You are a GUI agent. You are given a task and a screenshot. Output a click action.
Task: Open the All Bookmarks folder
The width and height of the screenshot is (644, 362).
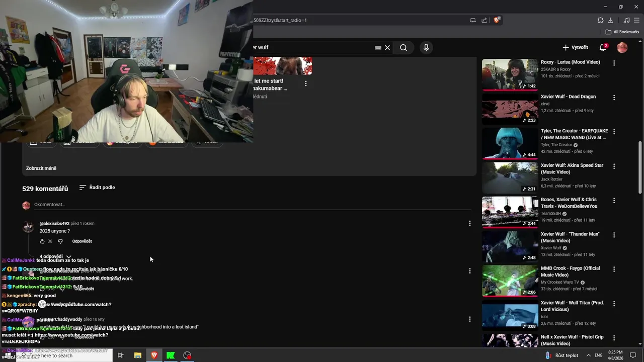click(622, 32)
